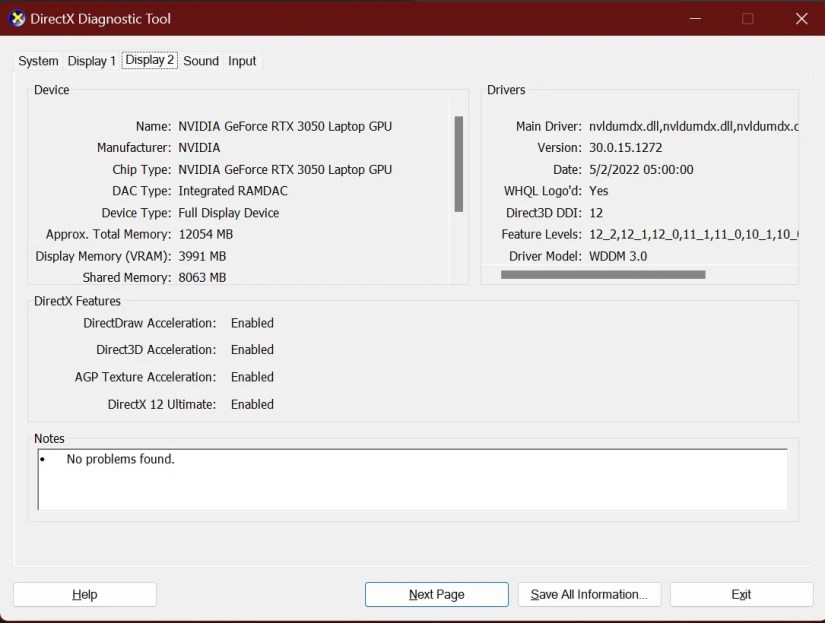
Task: Click the No problems found note entry
Action: coord(120,458)
